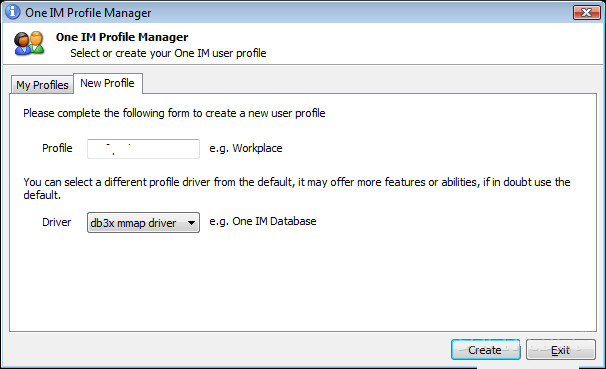Click the Exit button

tap(560, 350)
